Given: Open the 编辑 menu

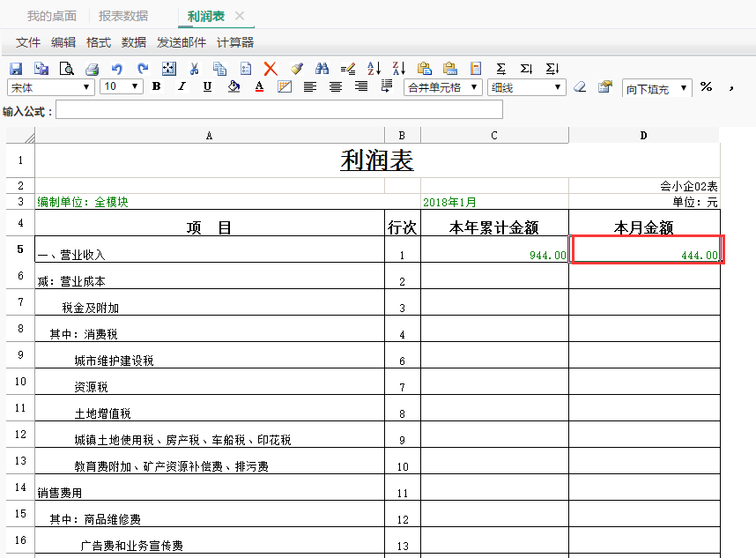Looking at the screenshot, I should 63,42.
